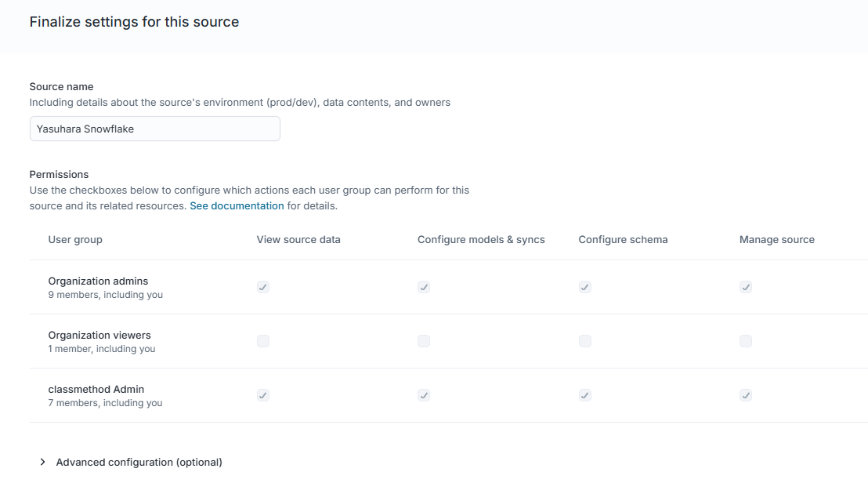Toggle Configure schema for Organization admins
The image size is (868, 483).
(x=584, y=287)
